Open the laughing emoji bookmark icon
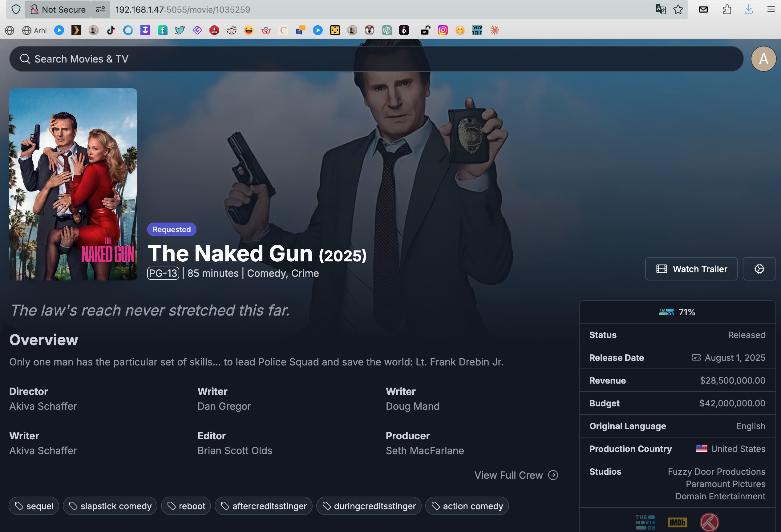 point(249,30)
